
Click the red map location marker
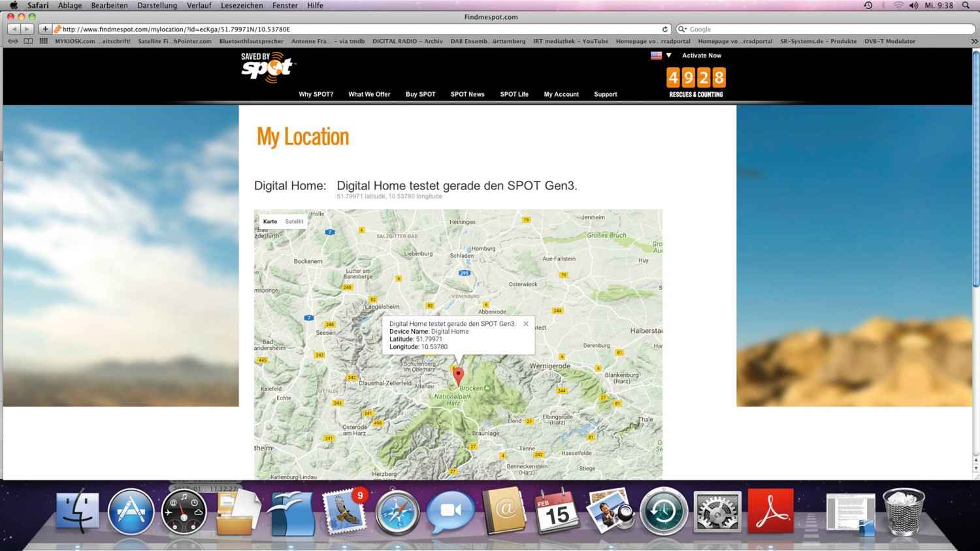tap(459, 376)
